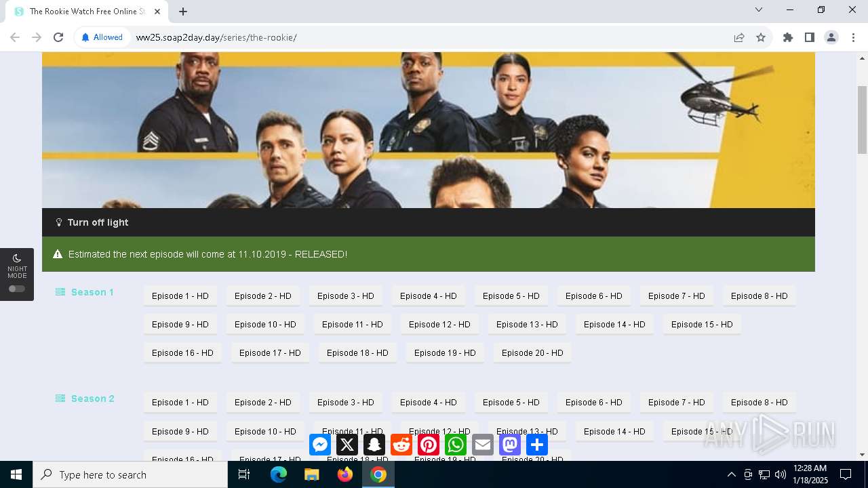Play Season 1 Episode 1 - HD
The width and height of the screenshot is (868, 488).
coord(180,296)
